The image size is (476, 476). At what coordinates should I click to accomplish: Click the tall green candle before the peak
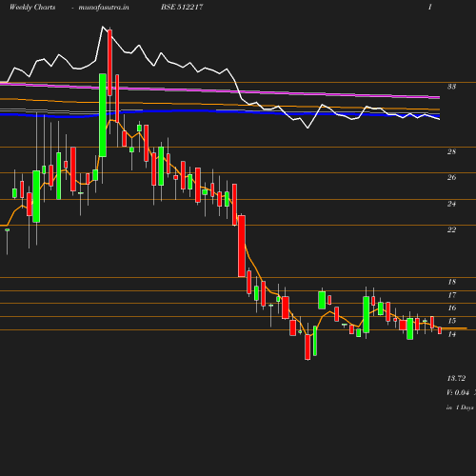103,115
